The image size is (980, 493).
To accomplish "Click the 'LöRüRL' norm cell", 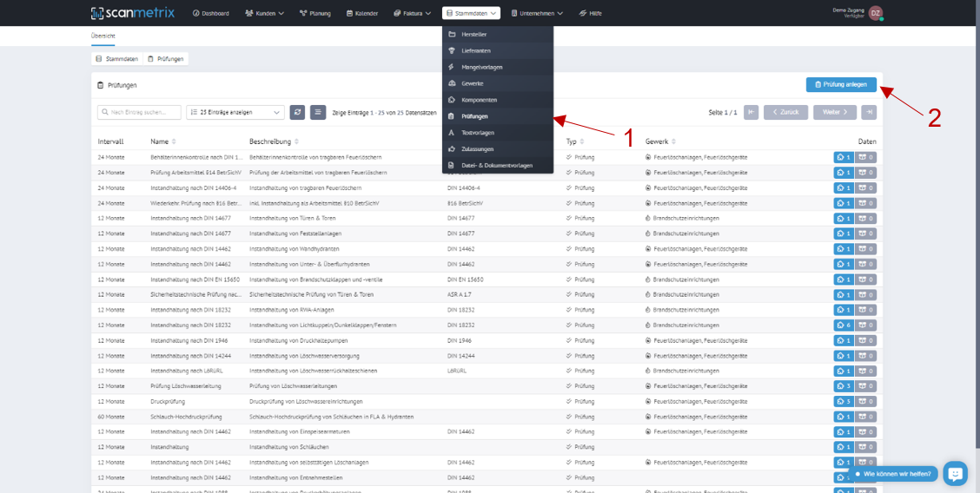I will click(458, 371).
